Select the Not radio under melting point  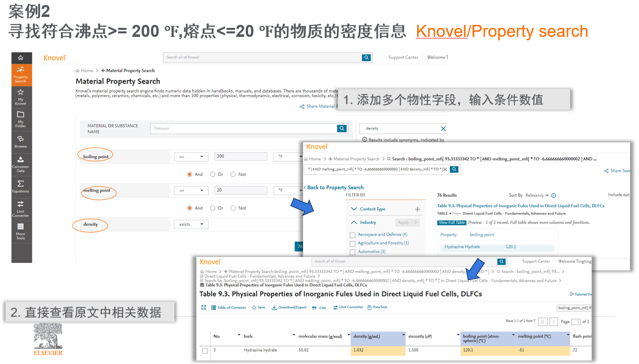(x=233, y=208)
